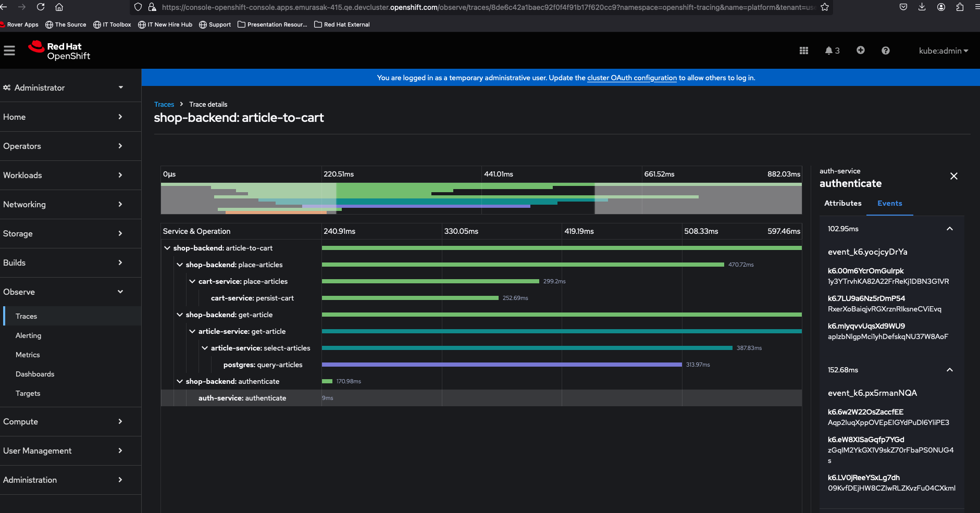Screen dimensions: 980x513
Task: Select Dashboards in the Observe menu
Action: pos(72,374)
